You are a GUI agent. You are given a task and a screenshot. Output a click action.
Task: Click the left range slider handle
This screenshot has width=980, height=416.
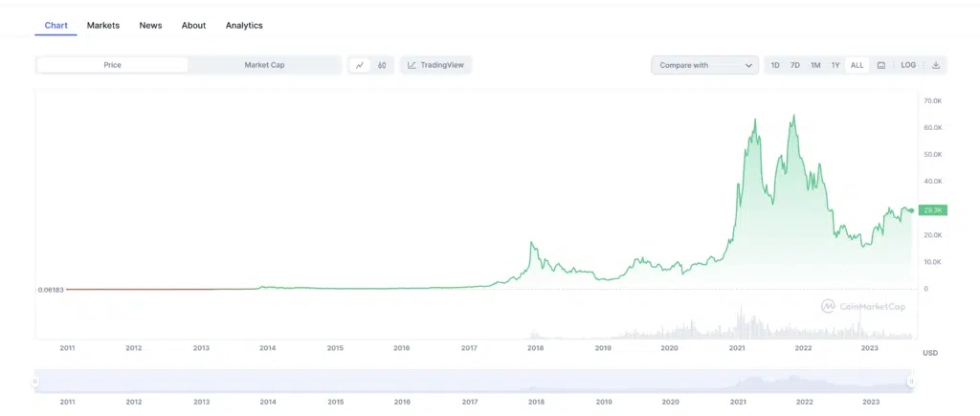tap(35, 382)
